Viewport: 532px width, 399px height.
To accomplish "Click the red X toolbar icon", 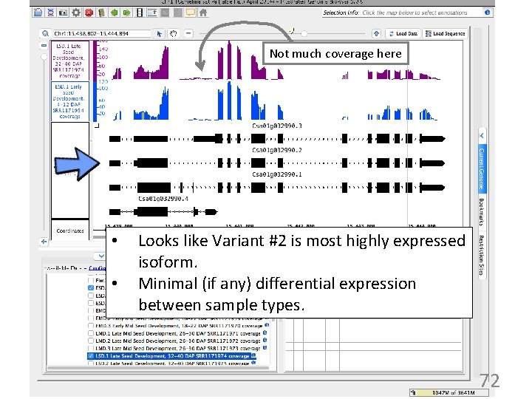I will [89, 13].
